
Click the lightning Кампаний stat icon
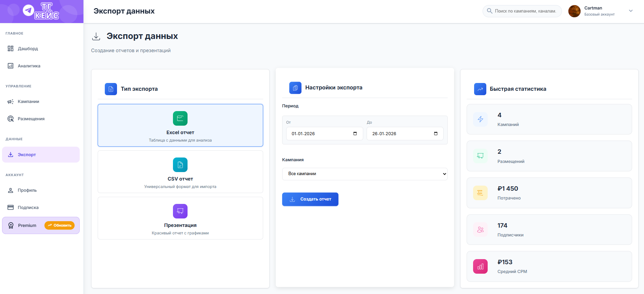pos(480,119)
